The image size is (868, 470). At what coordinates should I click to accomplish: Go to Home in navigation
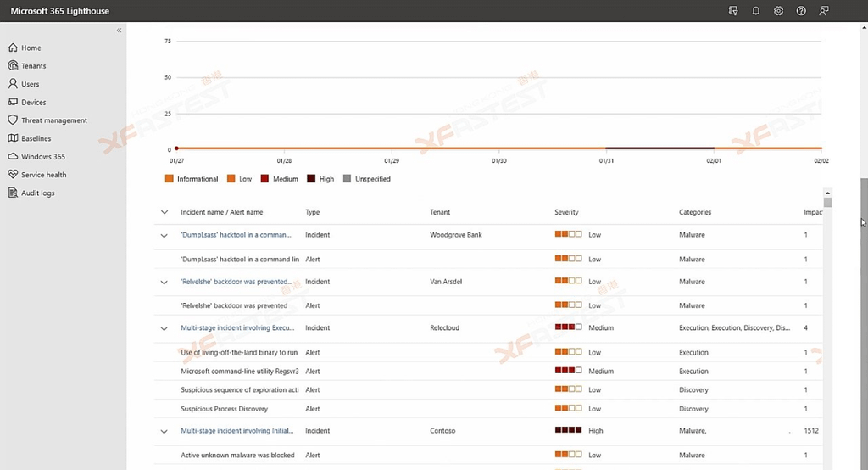click(x=31, y=48)
